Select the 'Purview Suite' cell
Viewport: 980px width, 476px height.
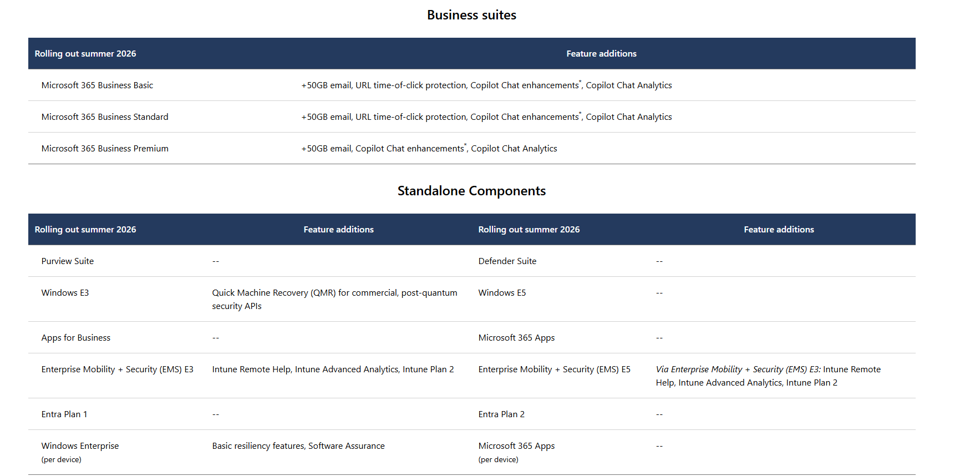(68, 261)
